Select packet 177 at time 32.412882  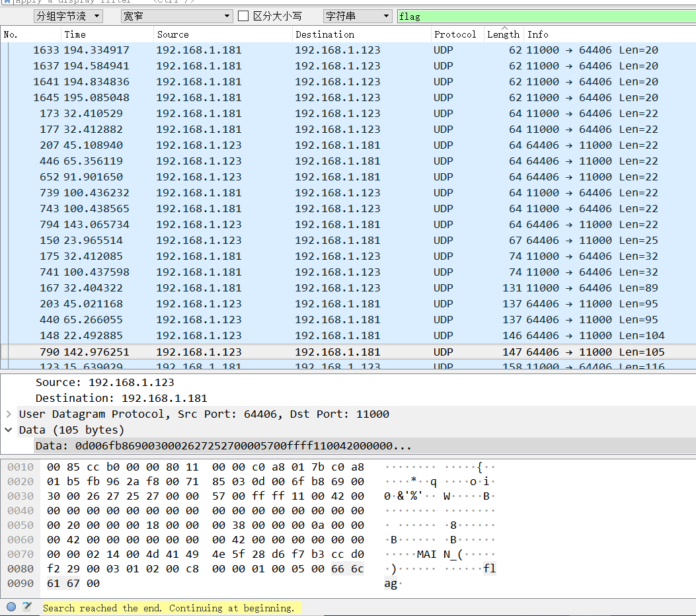348,130
